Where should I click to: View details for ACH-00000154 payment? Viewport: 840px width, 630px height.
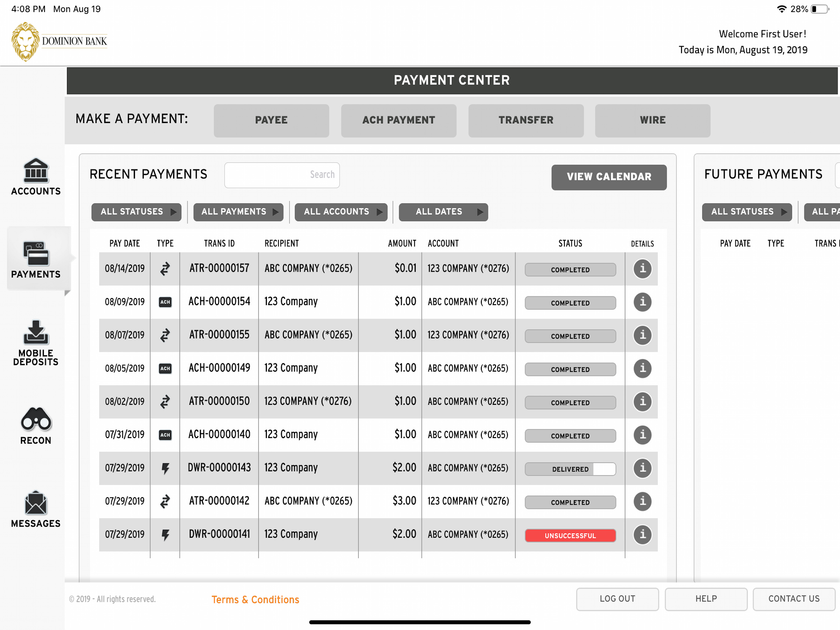point(643,302)
